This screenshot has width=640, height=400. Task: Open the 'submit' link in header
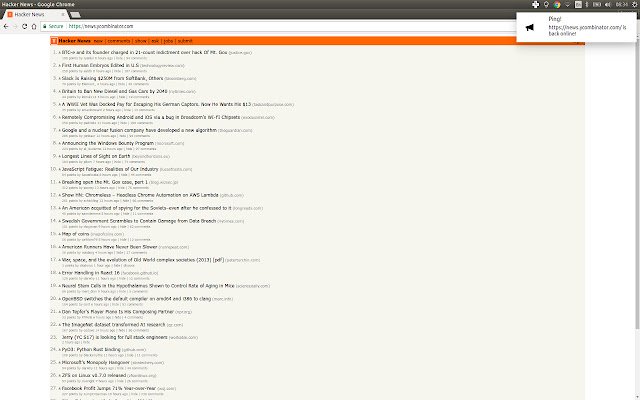click(x=185, y=41)
